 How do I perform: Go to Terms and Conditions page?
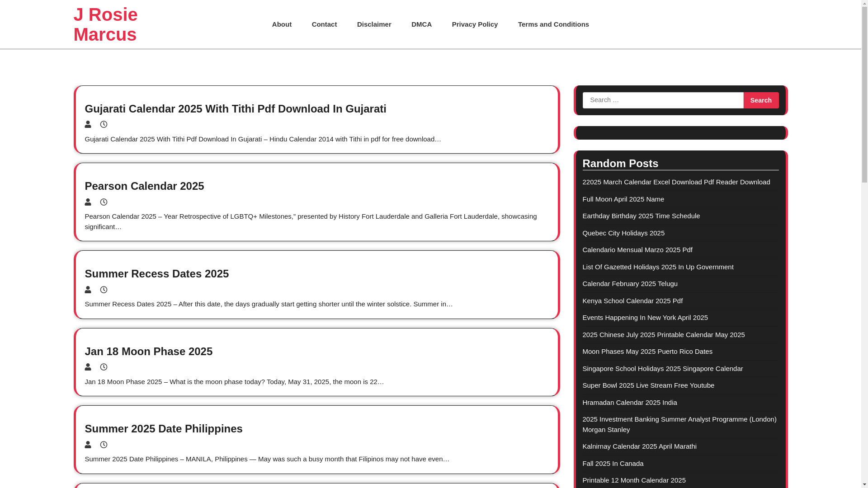pyautogui.click(x=553, y=24)
